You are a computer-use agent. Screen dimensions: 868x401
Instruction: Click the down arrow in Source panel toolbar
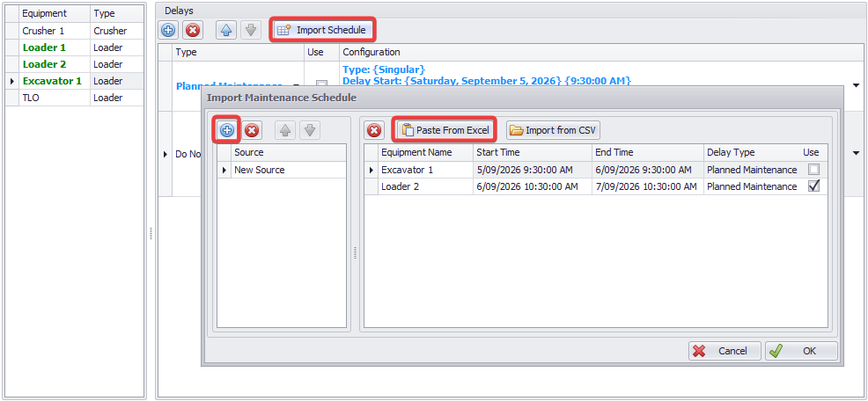point(310,130)
